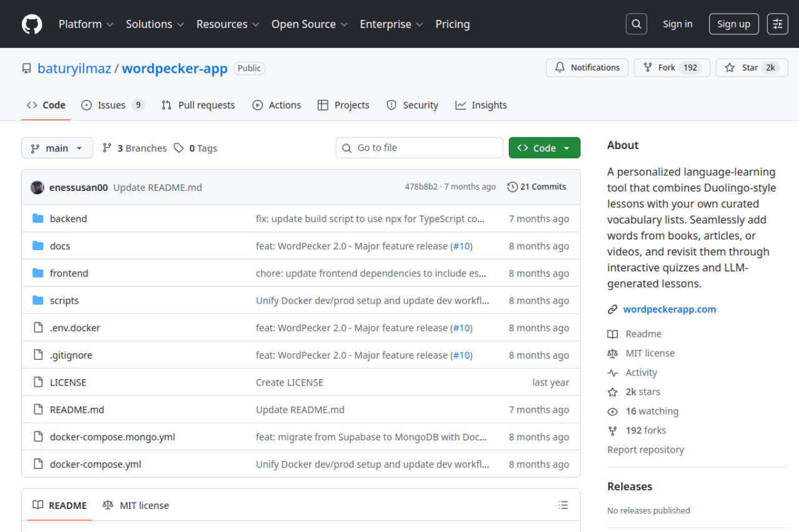Click the GitHub logo icon
The image size is (799, 532).
coord(32,24)
